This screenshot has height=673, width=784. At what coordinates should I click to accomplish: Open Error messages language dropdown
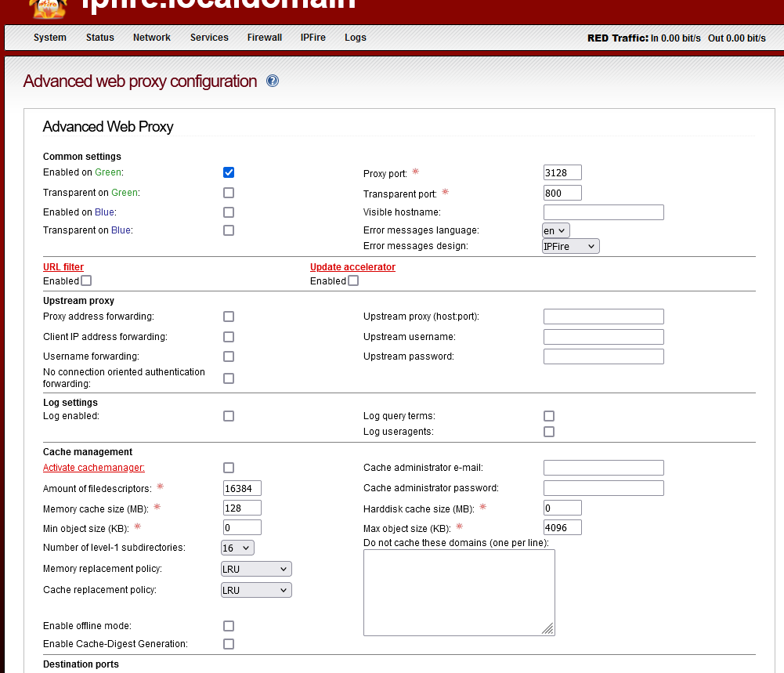pyautogui.click(x=555, y=230)
